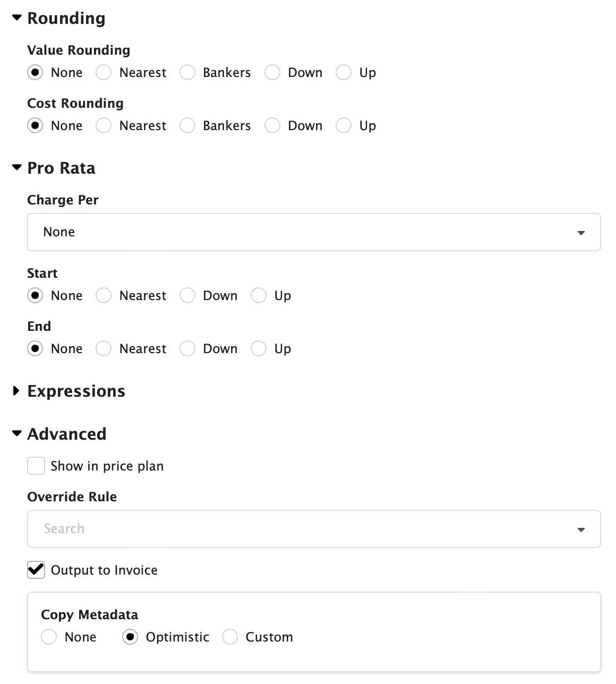Select Nearest for Pro Rata Start
The image size is (616, 684).
(104, 296)
